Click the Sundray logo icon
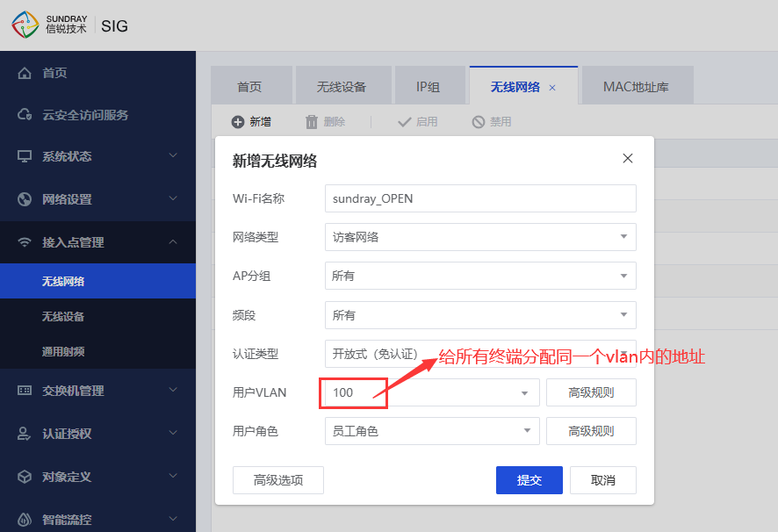Screen dimensions: 778x532 pos(25,25)
